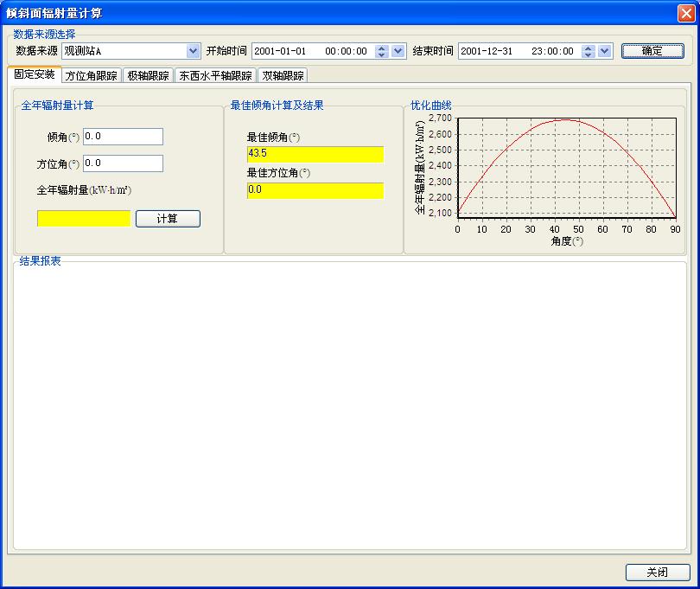Click the 确定 button
Viewport: 700px width, 589px height.
pyautogui.click(x=652, y=51)
